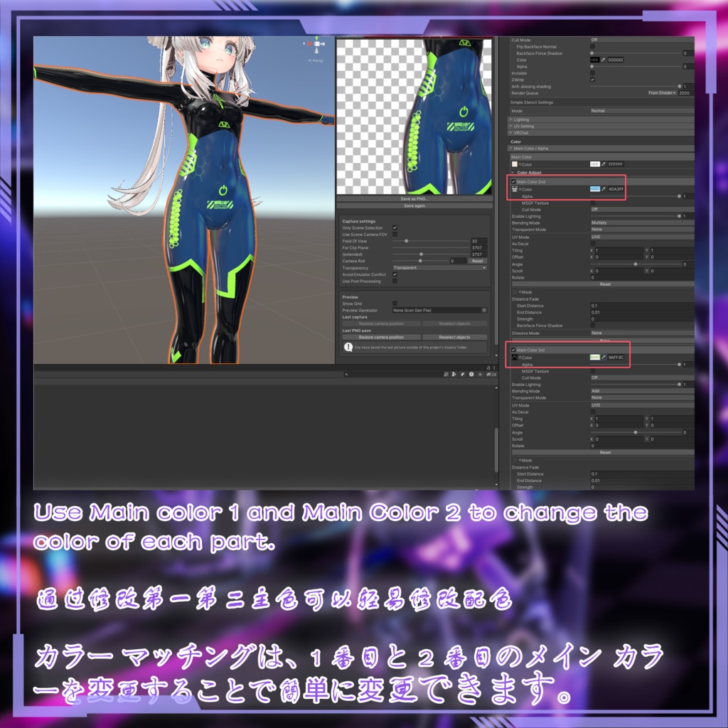Toggle Only Scene Selection

point(395,228)
